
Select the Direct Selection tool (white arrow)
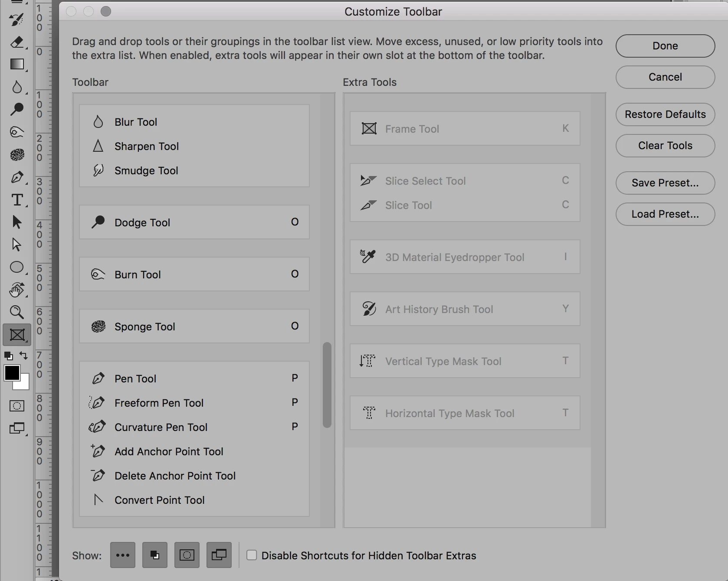pos(16,245)
